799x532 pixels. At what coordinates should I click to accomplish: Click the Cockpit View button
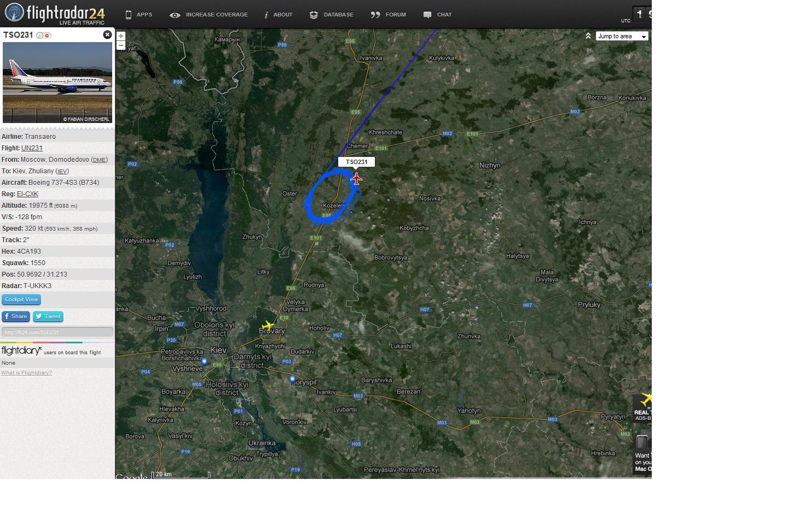21,300
